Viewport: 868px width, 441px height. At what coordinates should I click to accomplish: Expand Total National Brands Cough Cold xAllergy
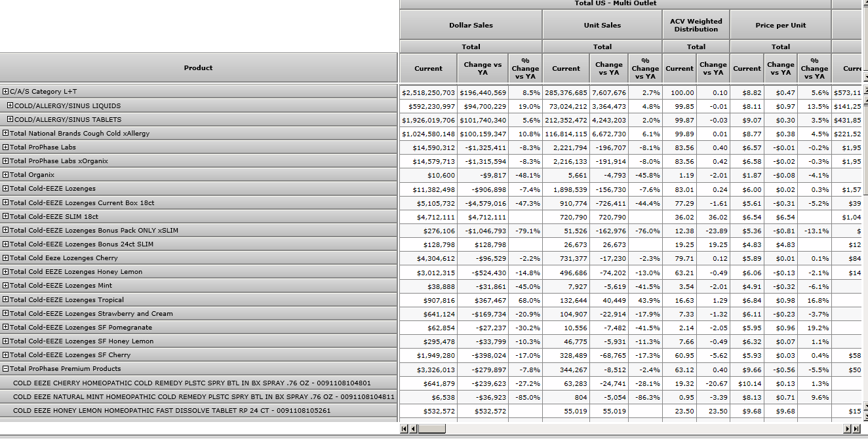coord(6,134)
